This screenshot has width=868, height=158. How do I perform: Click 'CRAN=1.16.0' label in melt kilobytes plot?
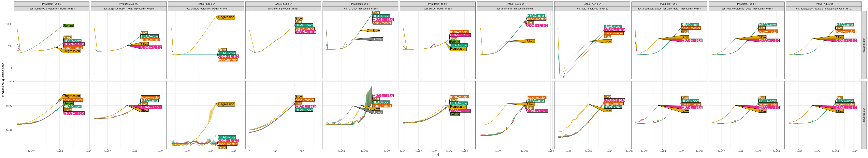[306, 32]
